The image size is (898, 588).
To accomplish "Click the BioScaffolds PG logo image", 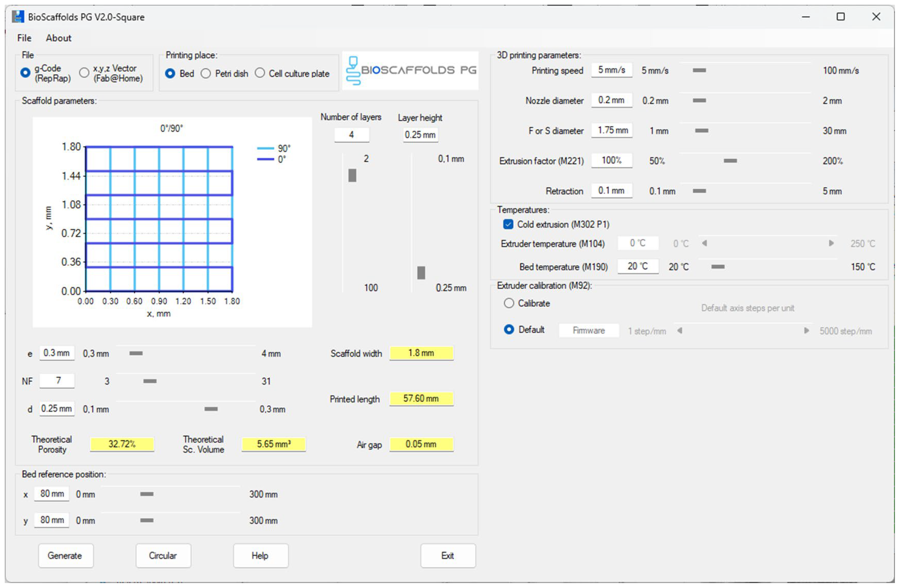I will 411,70.
